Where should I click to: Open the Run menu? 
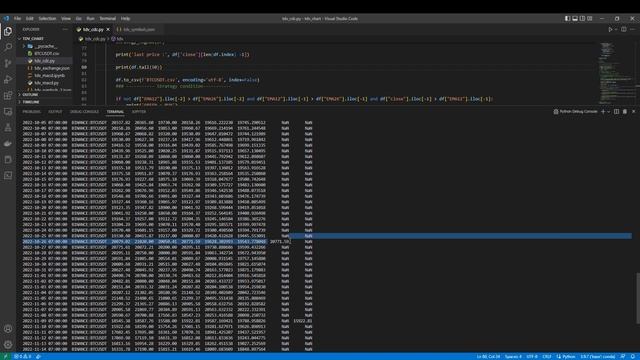click(x=90, y=18)
